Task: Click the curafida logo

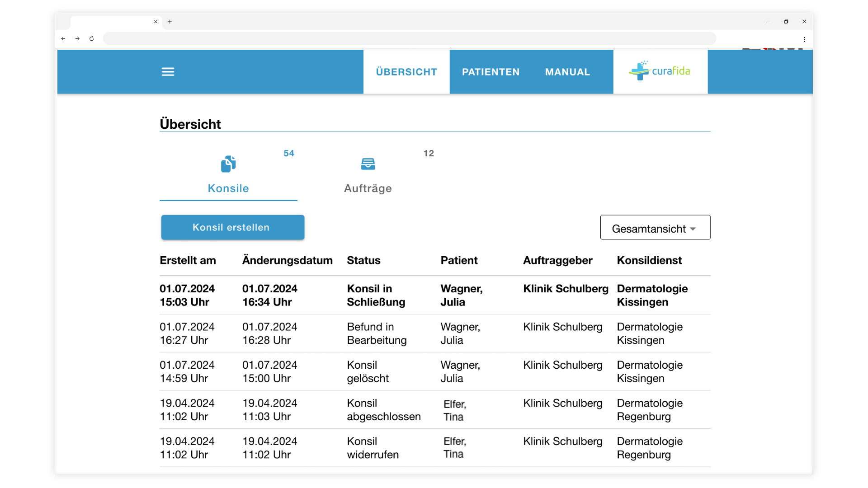Action: (660, 71)
